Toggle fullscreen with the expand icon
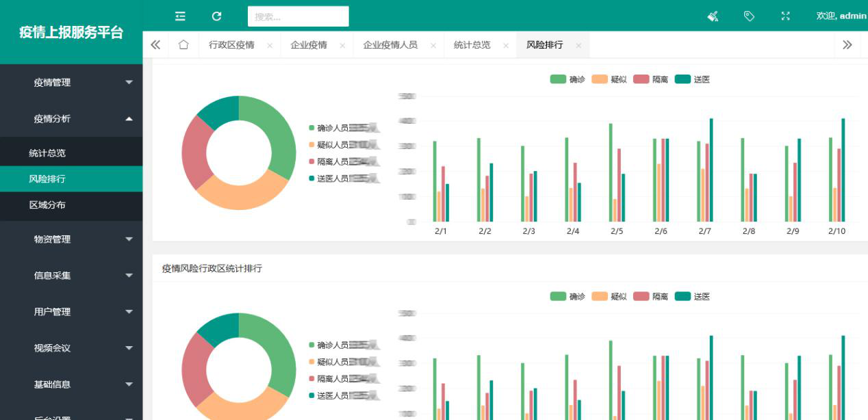This screenshot has height=420, width=868. [x=785, y=16]
